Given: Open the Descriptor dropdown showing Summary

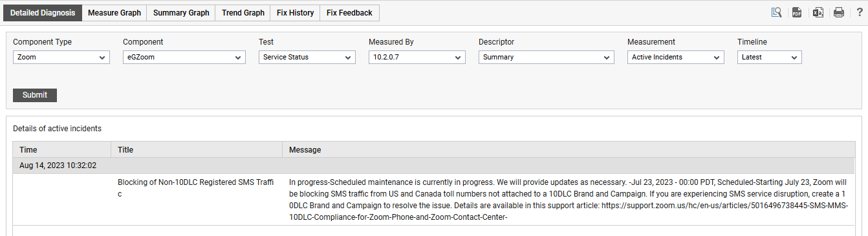Looking at the screenshot, I should (x=547, y=57).
